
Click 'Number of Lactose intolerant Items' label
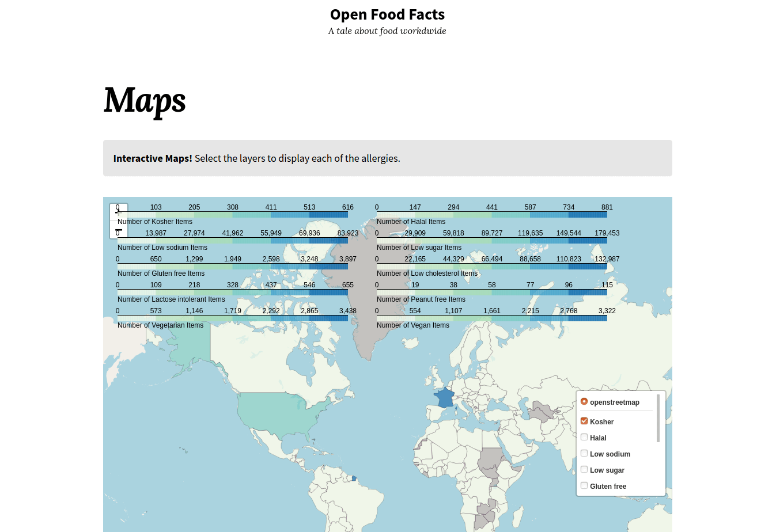click(x=171, y=299)
